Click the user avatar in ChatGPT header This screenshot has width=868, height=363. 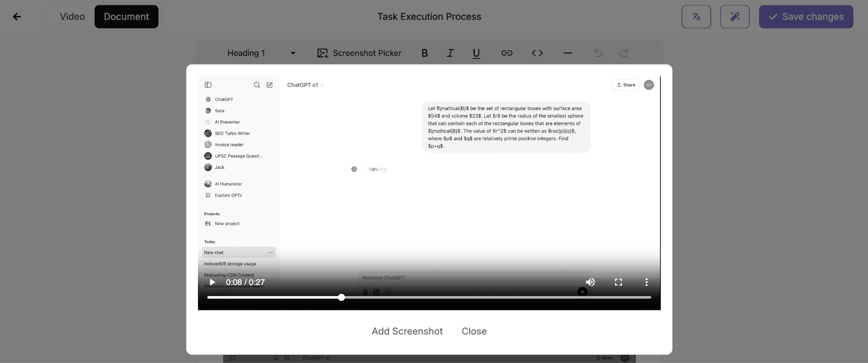[x=649, y=85]
